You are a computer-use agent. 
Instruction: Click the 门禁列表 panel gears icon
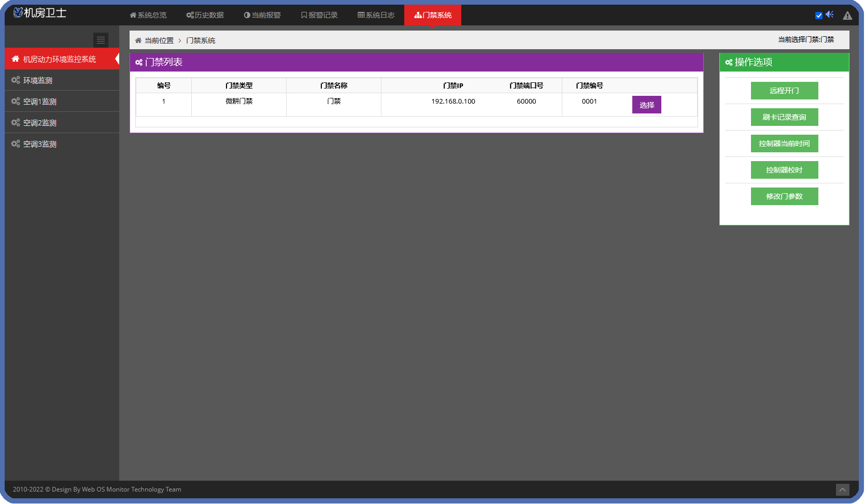pyautogui.click(x=139, y=62)
